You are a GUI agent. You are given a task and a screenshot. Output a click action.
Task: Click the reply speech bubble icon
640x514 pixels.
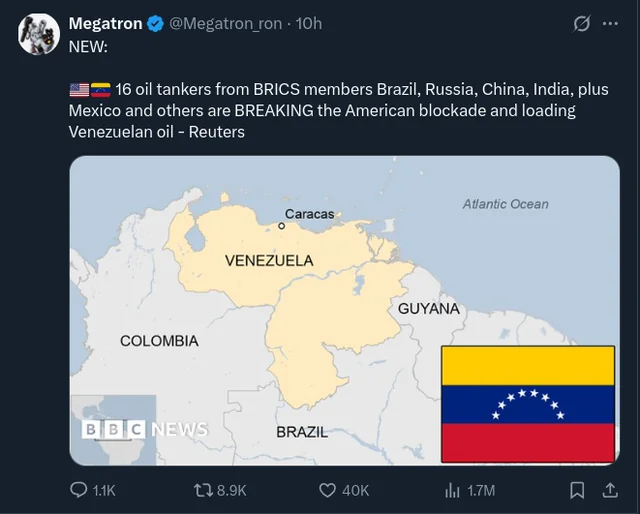78,490
